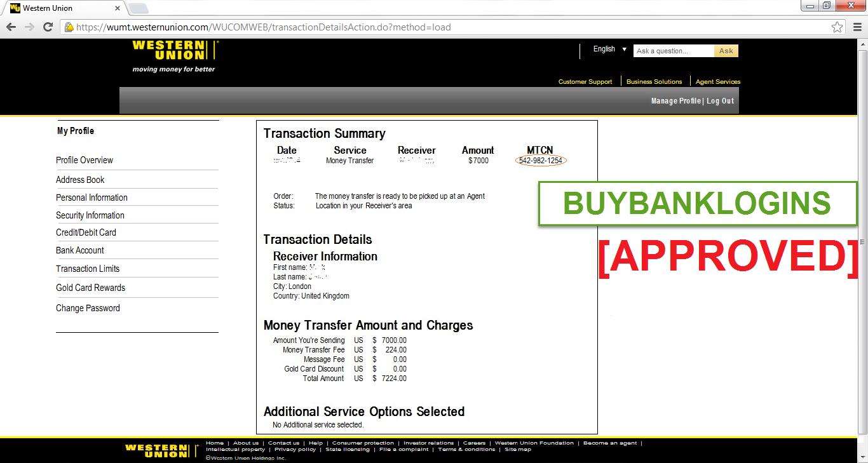The height and width of the screenshot is (463, 868).
Task: Open Business Solutions link
Action: (x=654, y=81)
